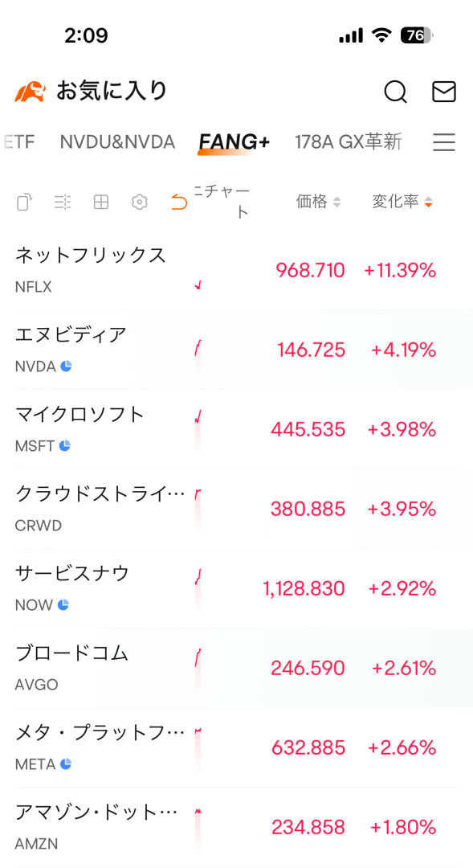Switch to 178A GX革新 tab
The width and height of the screenshot is (473, 868).
349,142
